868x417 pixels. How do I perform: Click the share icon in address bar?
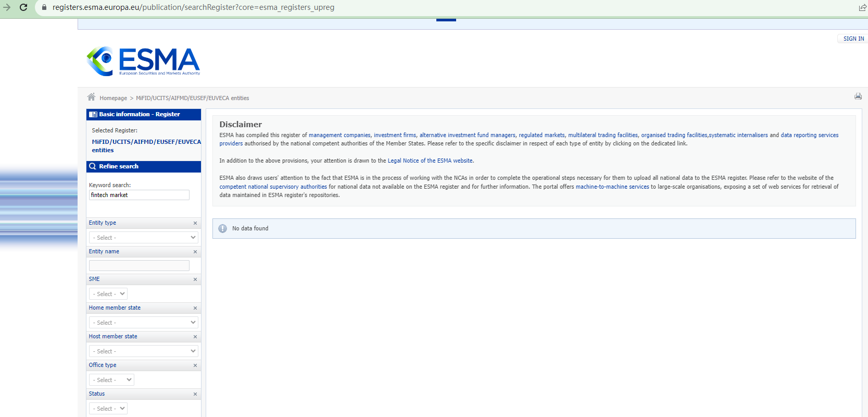(862, 7)
